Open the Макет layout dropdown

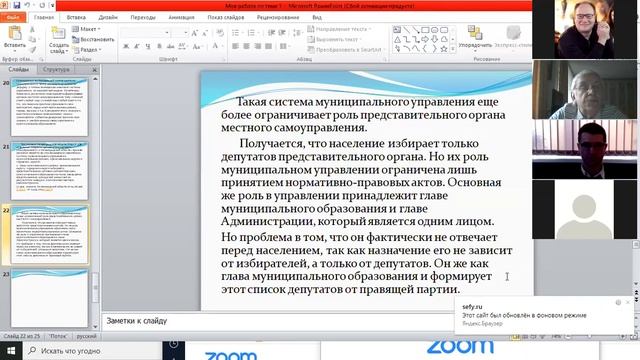coord(86,29)
